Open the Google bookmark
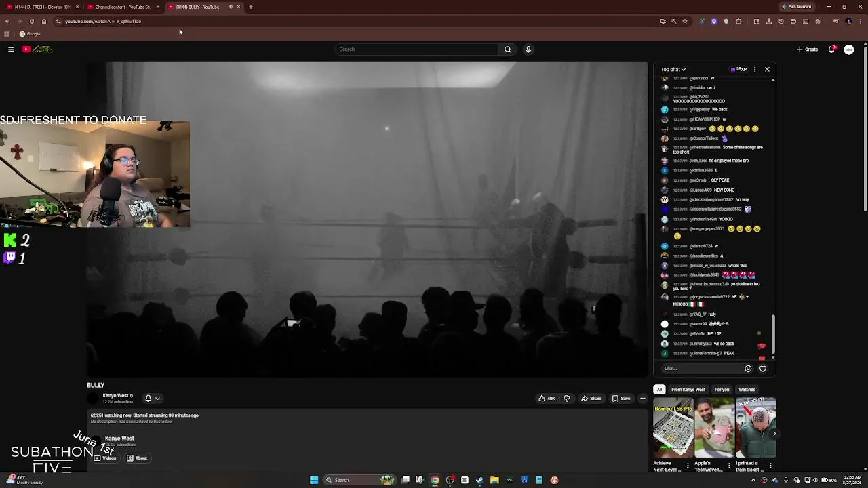Screen dimensions: 868x488 click(30, 34)
